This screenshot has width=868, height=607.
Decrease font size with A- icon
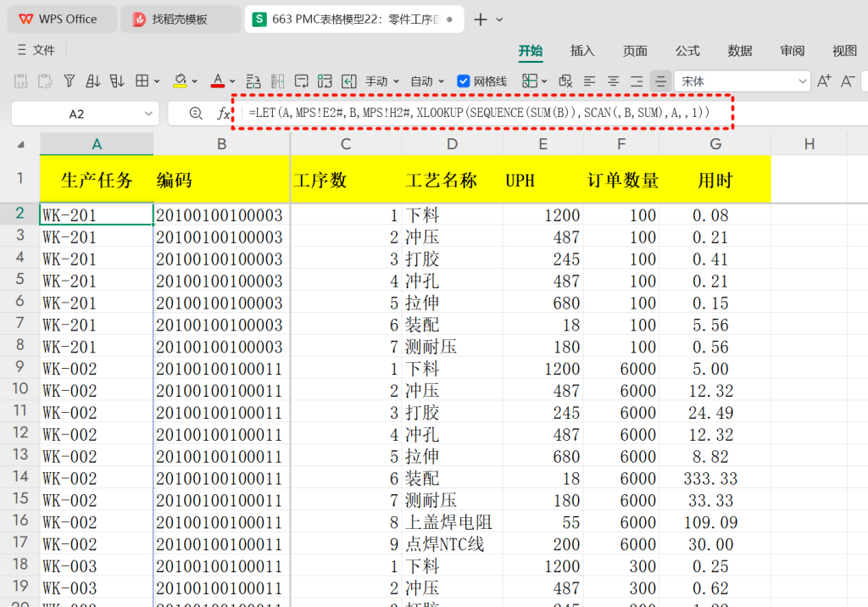coord(848,81)
